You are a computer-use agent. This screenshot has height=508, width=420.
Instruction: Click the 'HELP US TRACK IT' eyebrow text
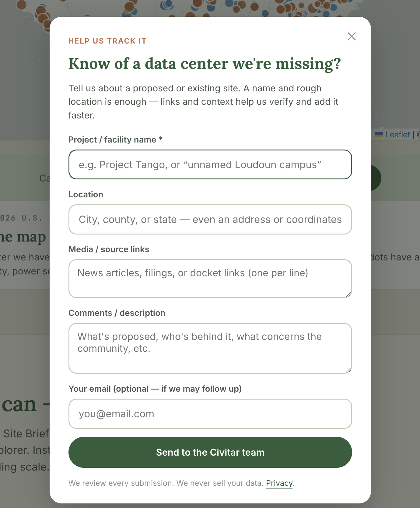pos(107,41)
